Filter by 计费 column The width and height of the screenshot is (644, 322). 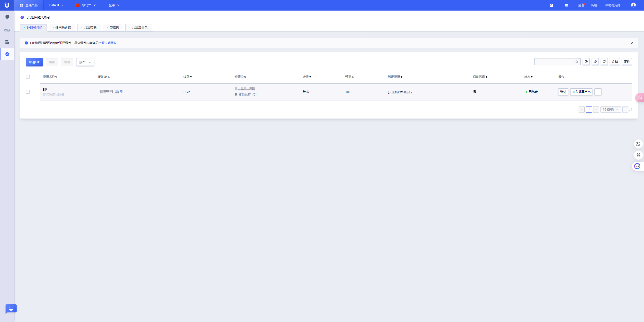pyautogui.click(x=310, y=77)
